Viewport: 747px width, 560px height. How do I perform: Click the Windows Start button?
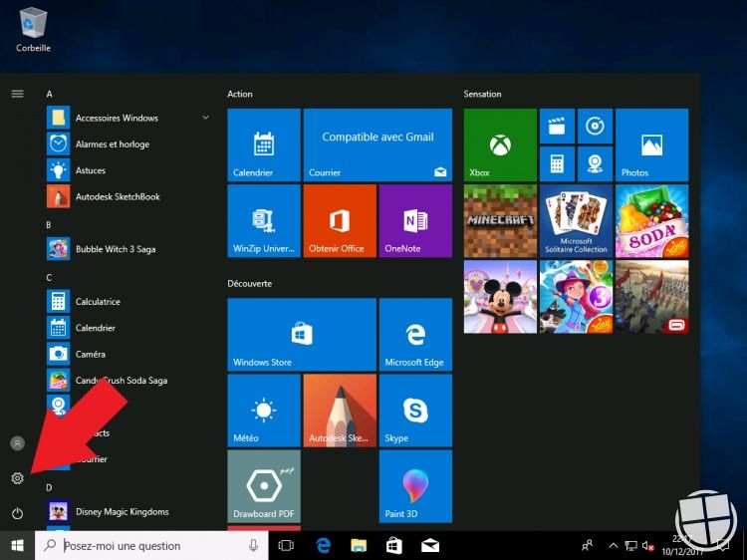[17, 545]
